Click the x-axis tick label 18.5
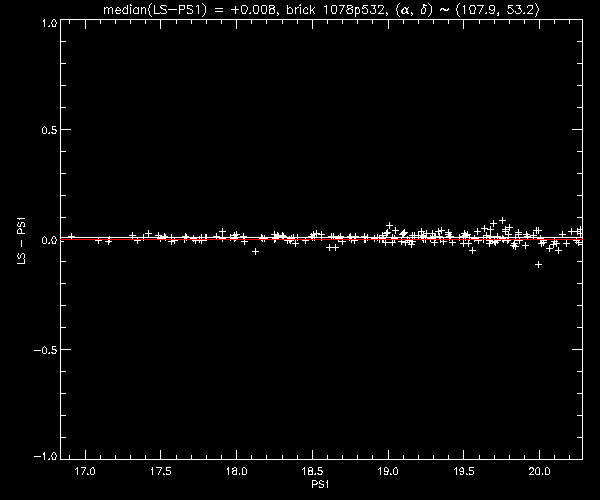600x500 pixels. (x=312, y=471)
